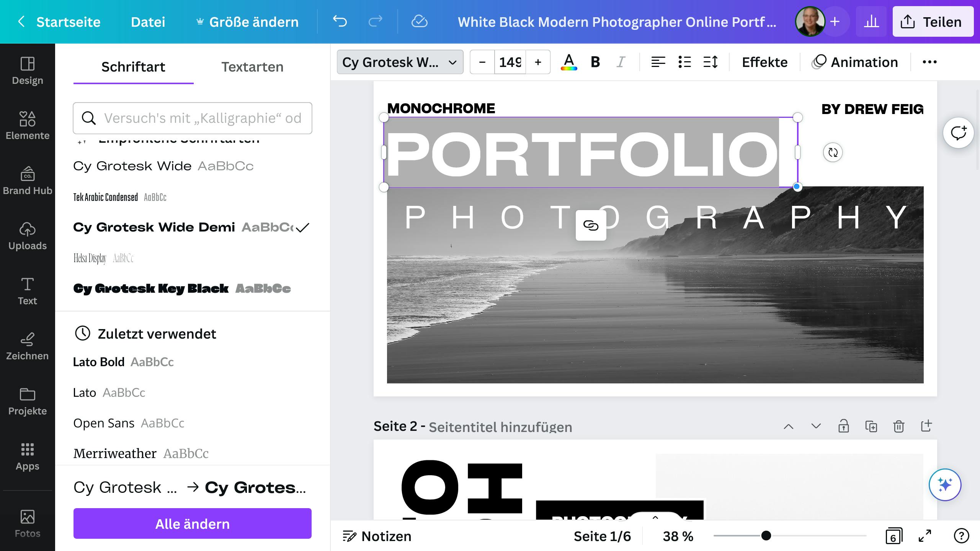Toggle bold formatting on the selected text
Image resolution: width=980 pixels, height=551 pixels.
pyautogui.click(x=595, y=62)
